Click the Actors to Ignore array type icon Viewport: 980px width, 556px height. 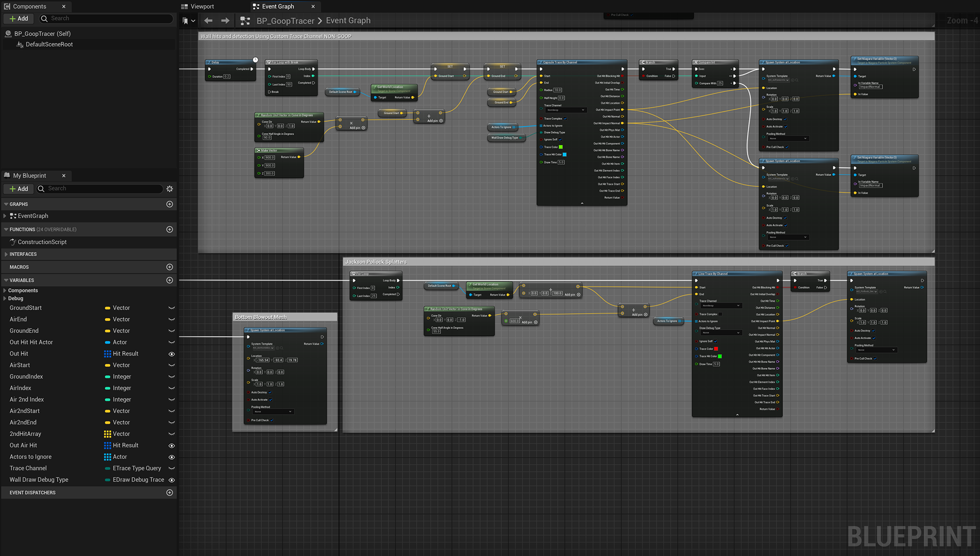107,457
